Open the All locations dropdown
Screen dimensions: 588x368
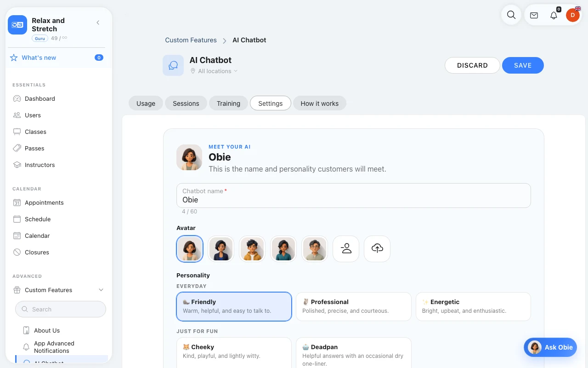[214, 71]
